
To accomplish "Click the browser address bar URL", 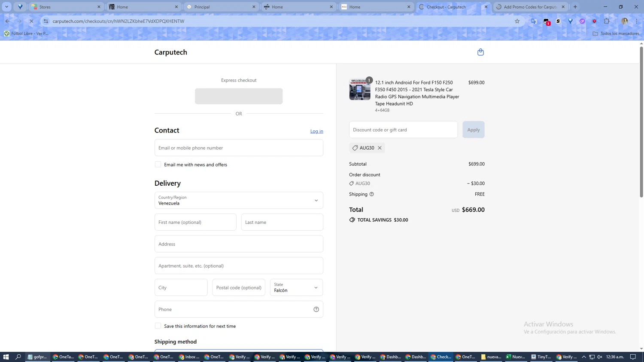I will point(118,21).
